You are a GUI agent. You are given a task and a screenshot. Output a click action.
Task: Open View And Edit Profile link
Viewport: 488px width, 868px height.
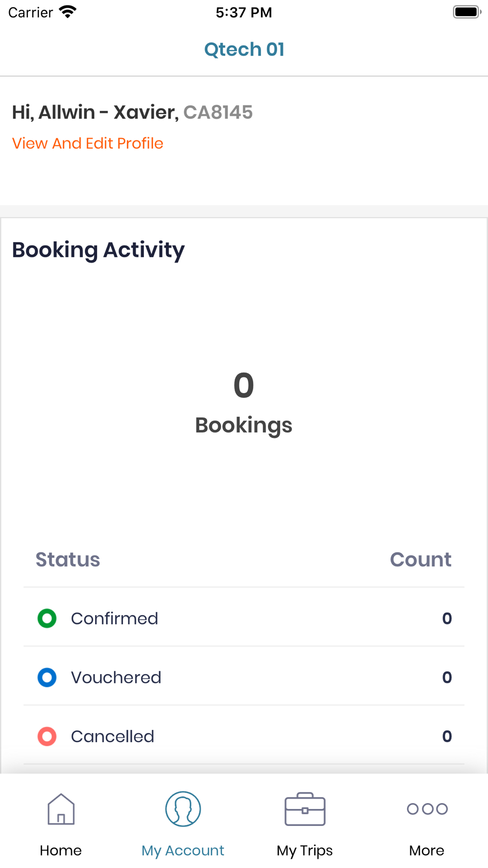point(88,144)
